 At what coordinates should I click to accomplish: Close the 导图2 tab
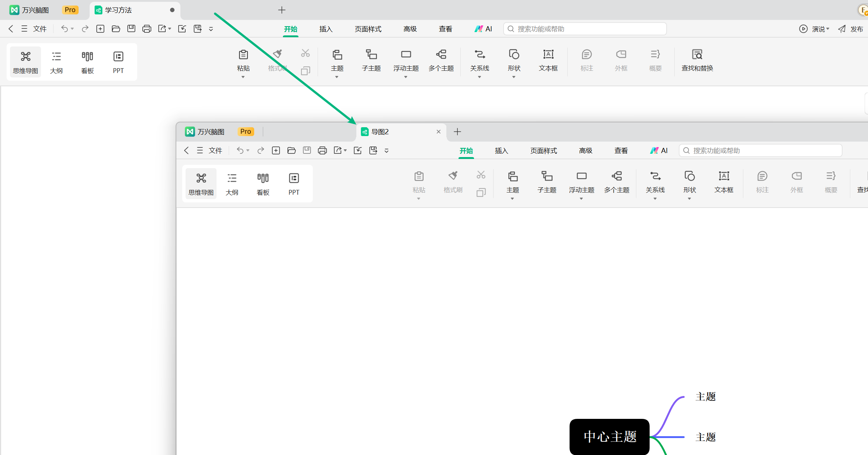pos(439,132)
